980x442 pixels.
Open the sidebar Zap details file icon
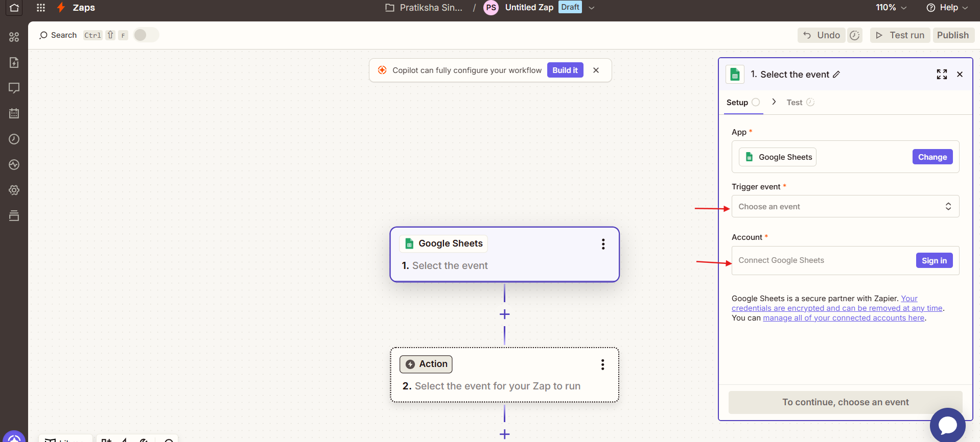click(14, 62)
